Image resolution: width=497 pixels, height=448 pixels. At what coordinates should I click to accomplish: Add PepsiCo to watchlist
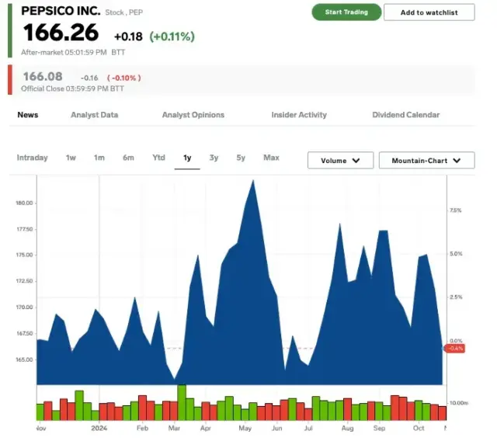(x=429, y=12)
